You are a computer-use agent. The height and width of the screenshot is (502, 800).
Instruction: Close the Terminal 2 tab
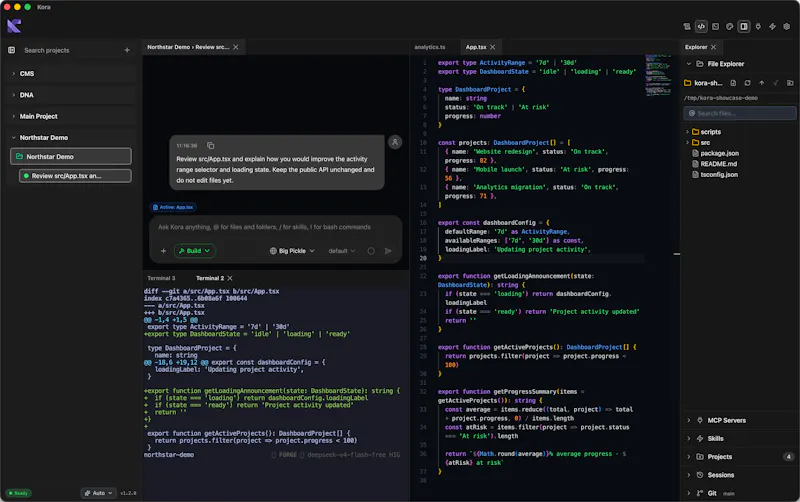[230, 278]
